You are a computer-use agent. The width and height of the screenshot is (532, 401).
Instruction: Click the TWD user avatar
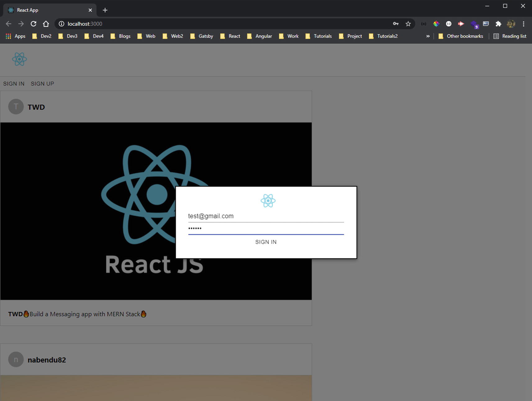tap(16, 107)
